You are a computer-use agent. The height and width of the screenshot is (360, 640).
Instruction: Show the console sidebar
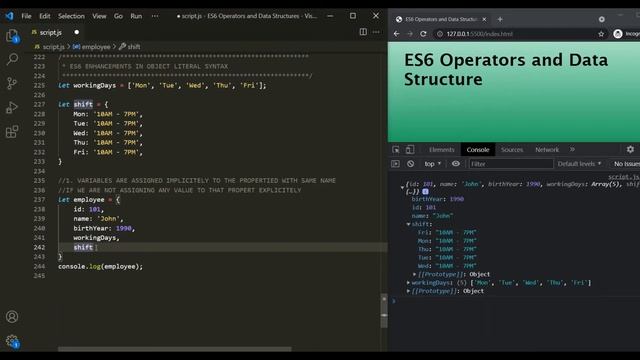click(395, 164)
